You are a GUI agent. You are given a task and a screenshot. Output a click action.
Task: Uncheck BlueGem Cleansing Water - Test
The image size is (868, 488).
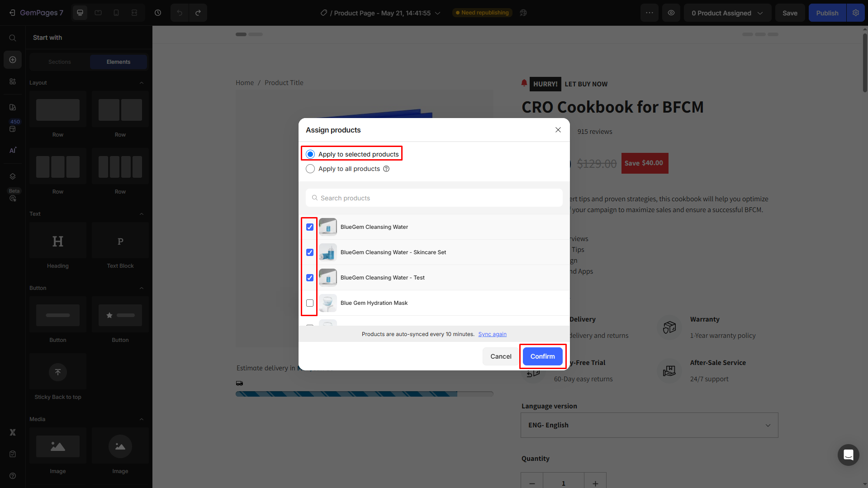[x=309, y=277]
